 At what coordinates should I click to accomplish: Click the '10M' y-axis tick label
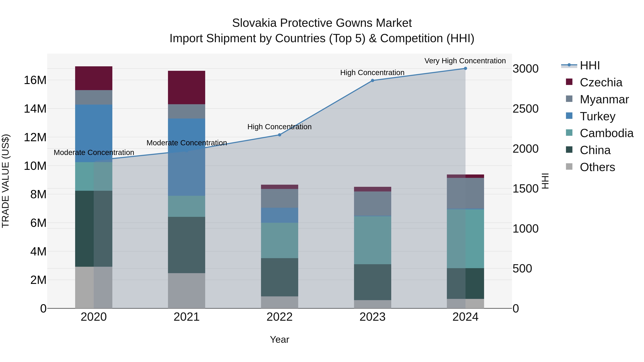click(x=35, y=166)
